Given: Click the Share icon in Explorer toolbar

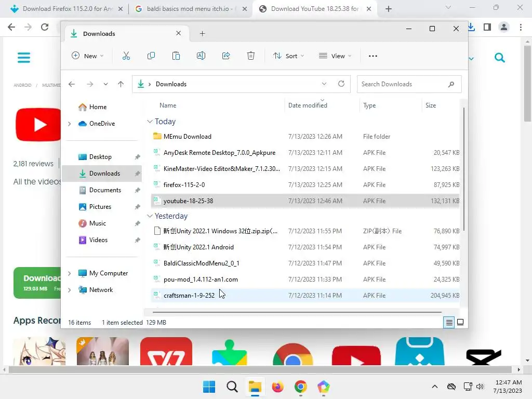Looking at the screenshot, I should (x=226, y=56).
